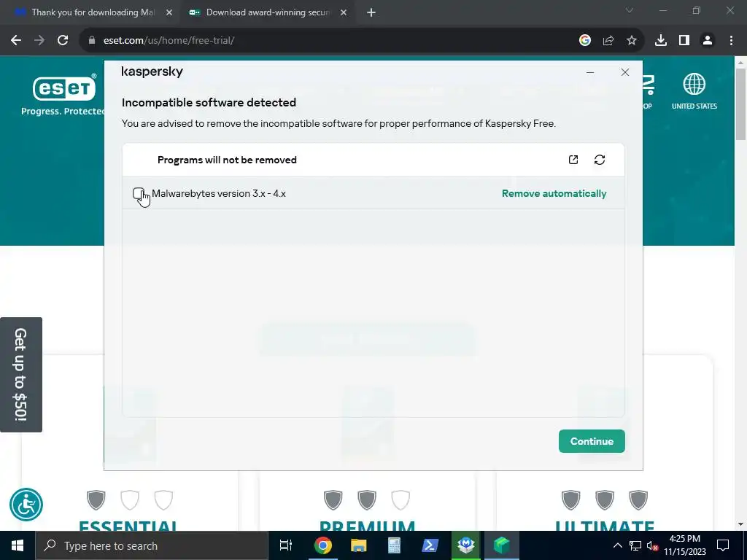Open a new Chrome tab
This screenshot has height=560, width=747.
[371, 13]
